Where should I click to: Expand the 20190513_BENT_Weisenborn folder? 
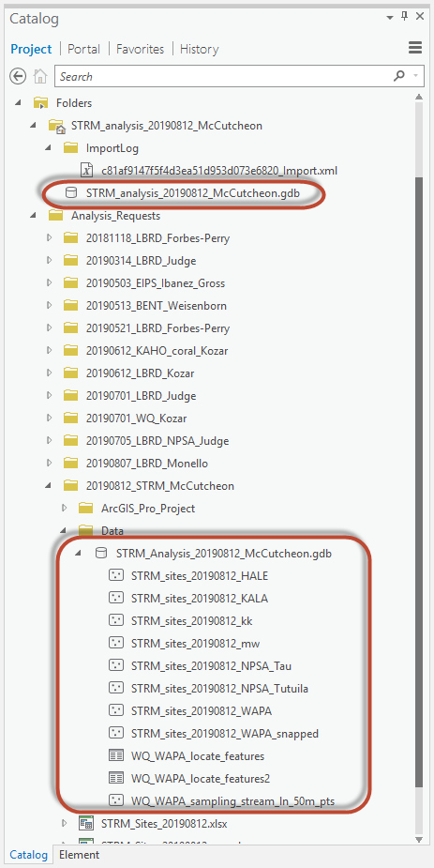click(49, 306)
